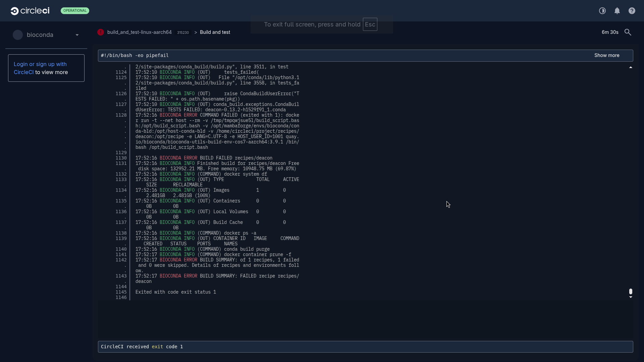This screenshot has height=362, width=644.
Task: Toggle the dark/light theme icon
Action: (x=602, y=11)
